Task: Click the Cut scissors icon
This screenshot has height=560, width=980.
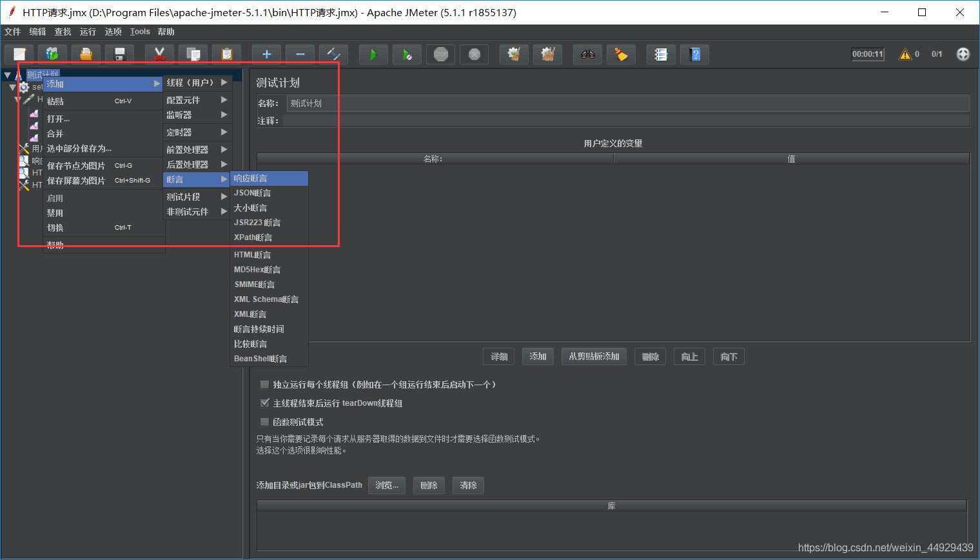Action: (160, 55)
